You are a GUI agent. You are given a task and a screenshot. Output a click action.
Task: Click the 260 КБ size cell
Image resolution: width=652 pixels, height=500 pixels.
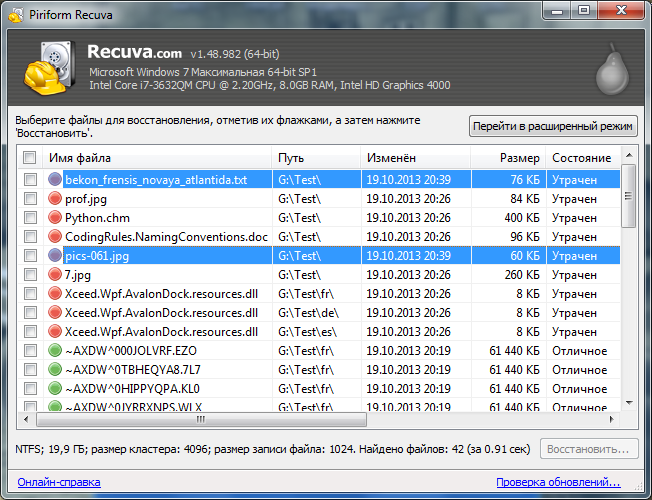tap(521, 275)
